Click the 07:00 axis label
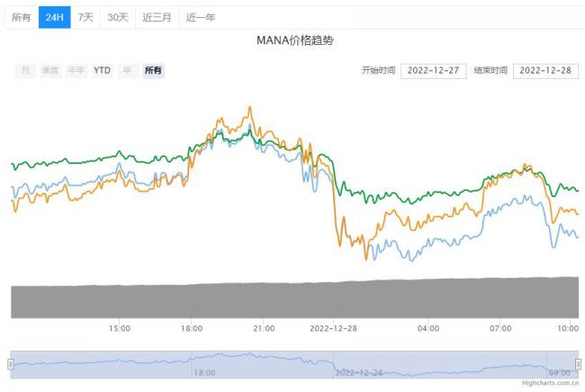Viewport: 585px width, 392px height. [500, 328]
